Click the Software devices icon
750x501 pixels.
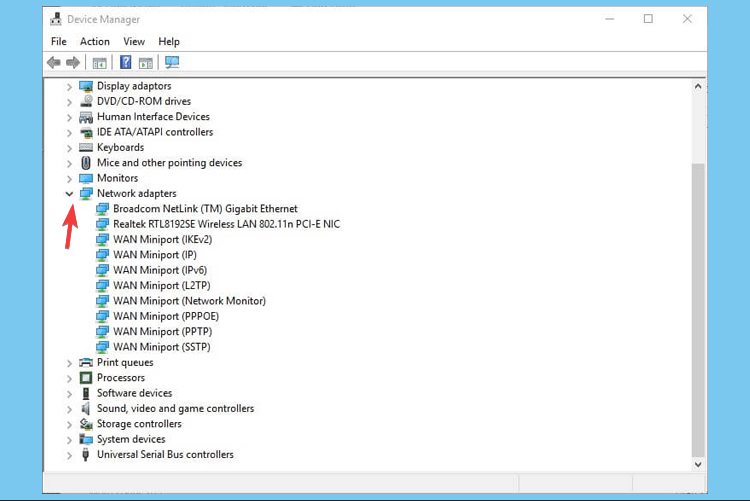click(x=86, y=393)
